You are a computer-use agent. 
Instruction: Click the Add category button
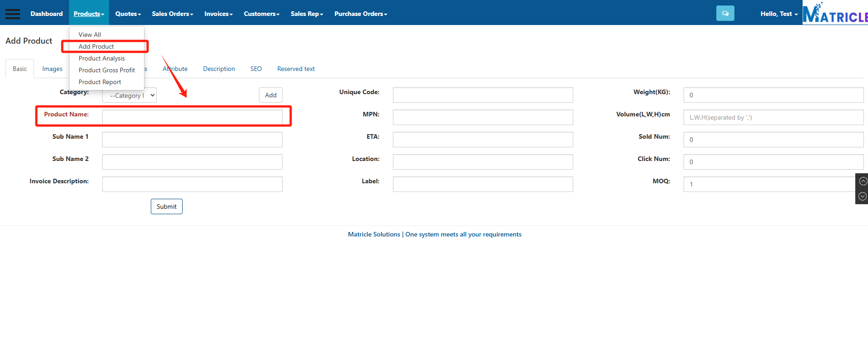pyautogui.click(x=271, y=95)
